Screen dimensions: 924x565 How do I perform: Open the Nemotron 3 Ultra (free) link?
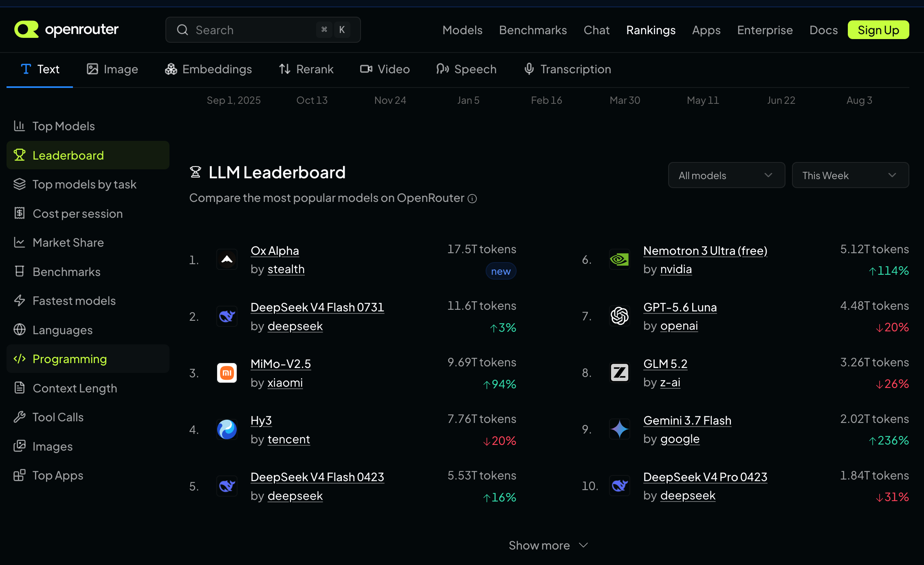705,251
